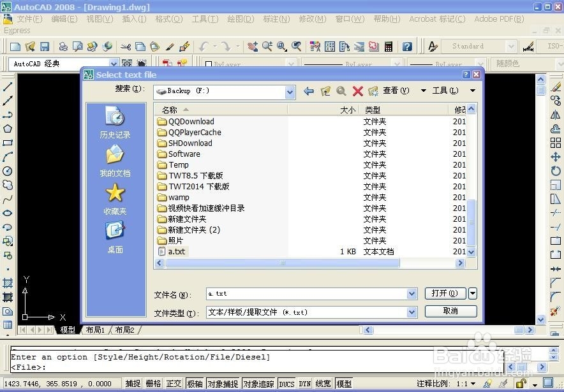Click the Help question mark icon

coord(407,47)
